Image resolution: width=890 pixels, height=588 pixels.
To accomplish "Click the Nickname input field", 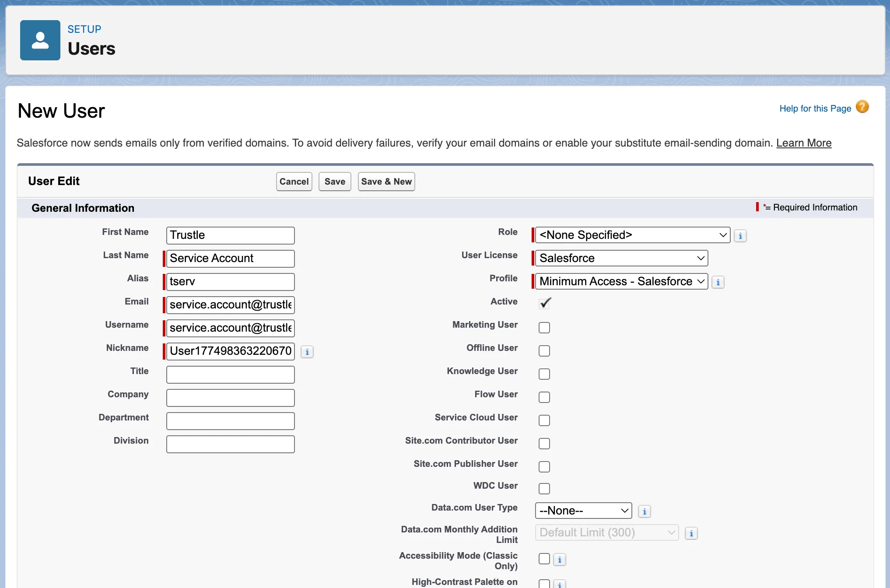I will tap(231, 351).
